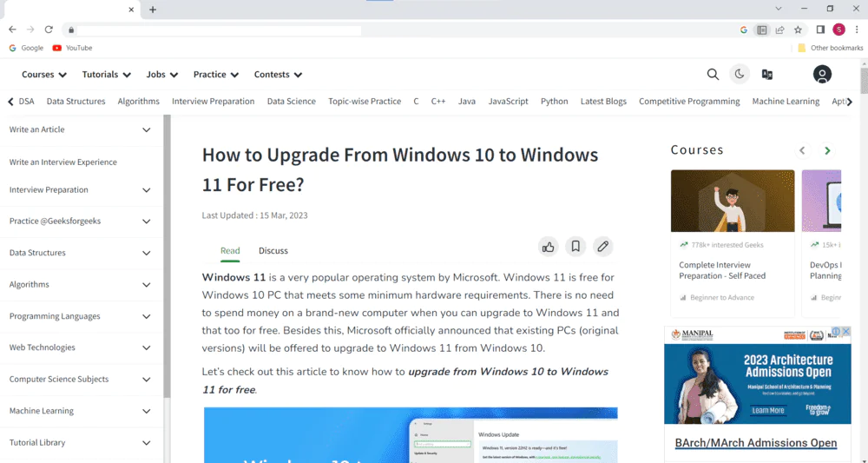The height and width of the screenshot is (463, 868).
Task: Bookmark the article with bookmark icon
Action: (x=575, y=247)
